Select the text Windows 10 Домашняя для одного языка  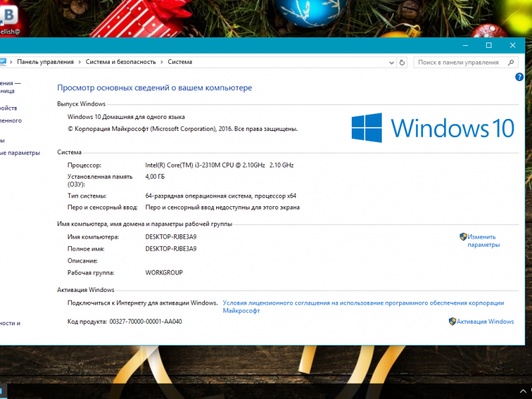click(126, 117)
